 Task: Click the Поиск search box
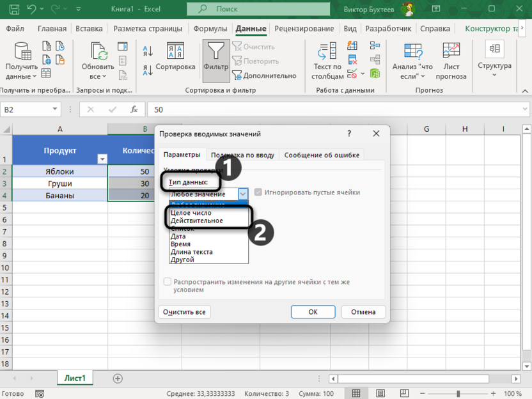click(x=258, y=9)
